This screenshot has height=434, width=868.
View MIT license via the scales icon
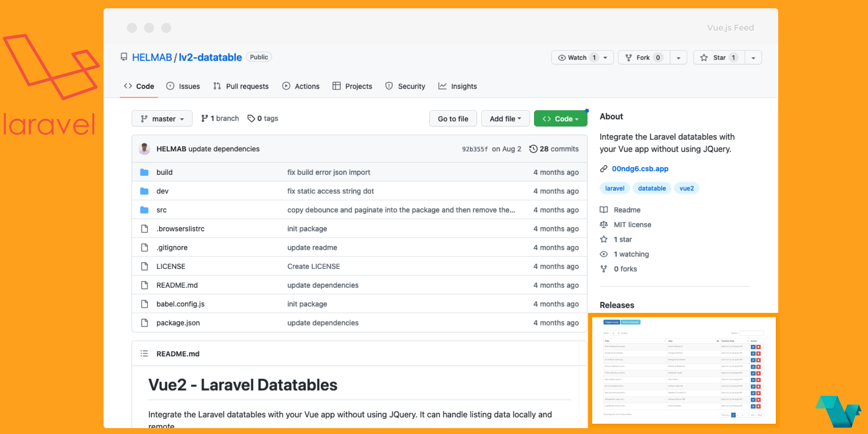pos(604,224)
